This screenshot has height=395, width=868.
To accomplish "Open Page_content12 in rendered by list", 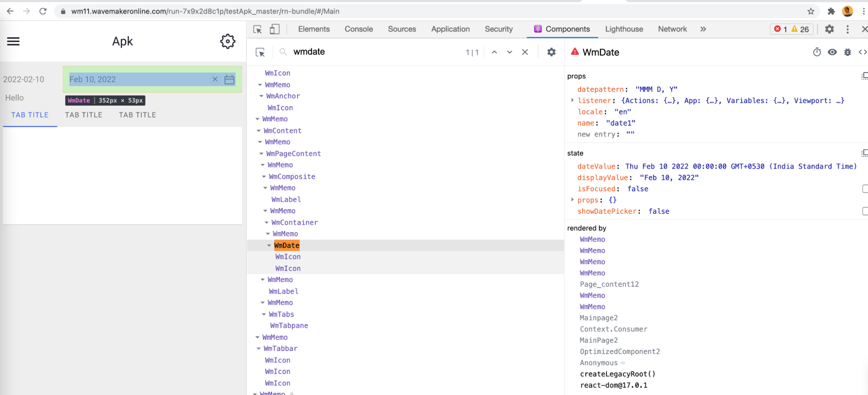I will click(x=609, y=284).
